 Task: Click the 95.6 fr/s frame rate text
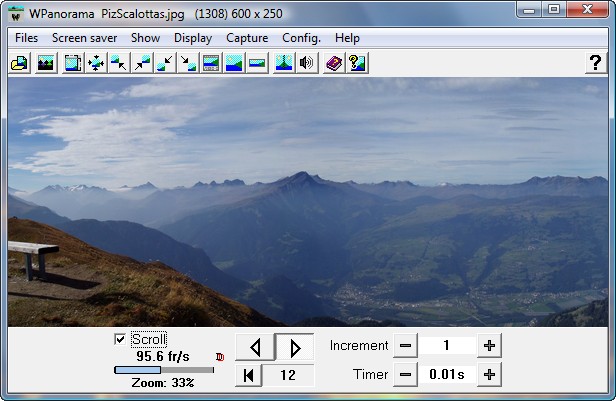click(163, 357)
